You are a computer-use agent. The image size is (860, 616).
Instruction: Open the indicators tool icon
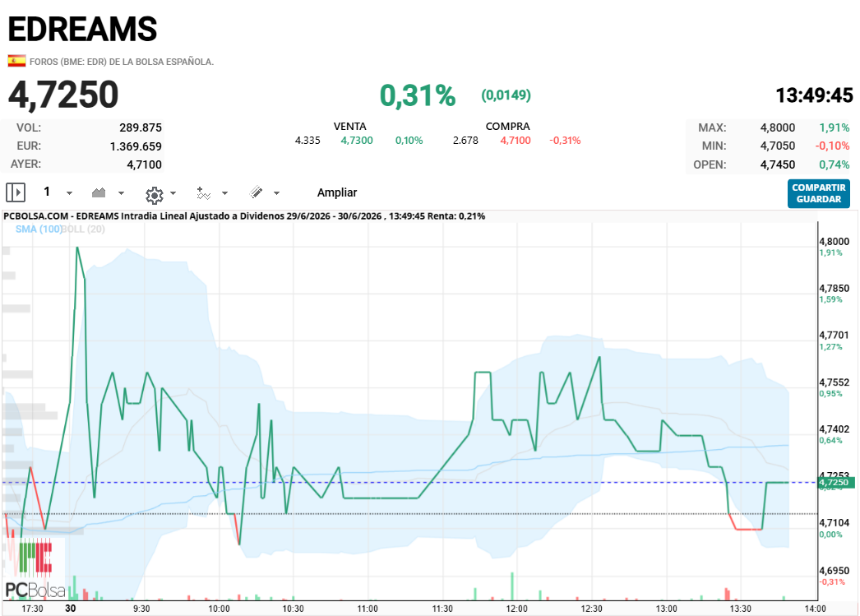203,193
